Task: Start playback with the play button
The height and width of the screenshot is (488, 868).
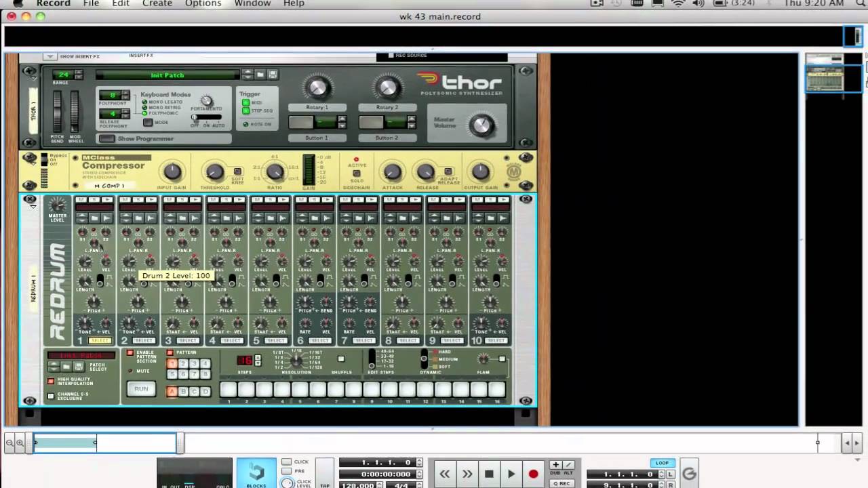Action: coord(511,474)
